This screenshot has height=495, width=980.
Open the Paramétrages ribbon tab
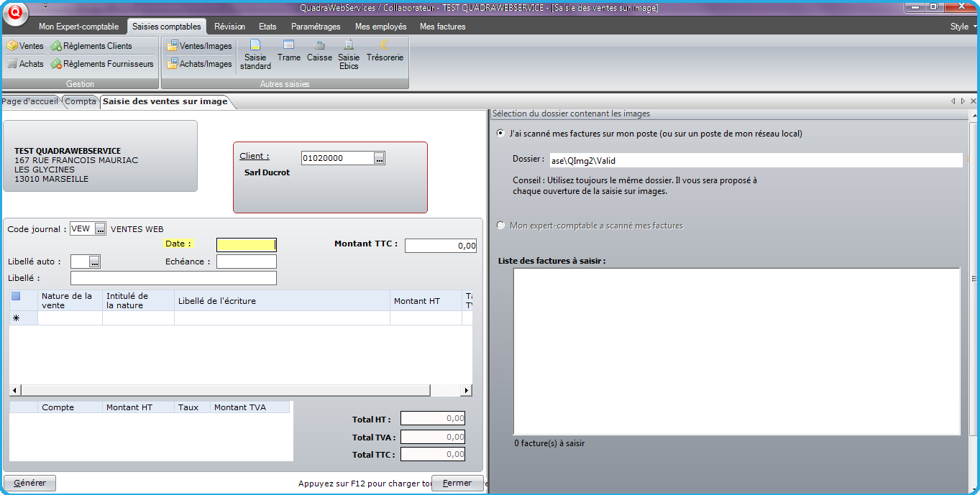[x=316, y=27]
